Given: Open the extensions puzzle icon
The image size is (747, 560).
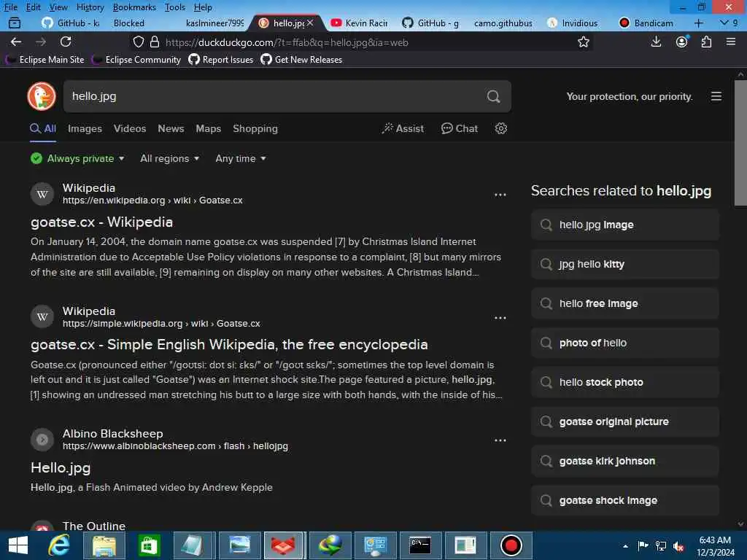Looking at the screenshot, I should tap(706, 42).
